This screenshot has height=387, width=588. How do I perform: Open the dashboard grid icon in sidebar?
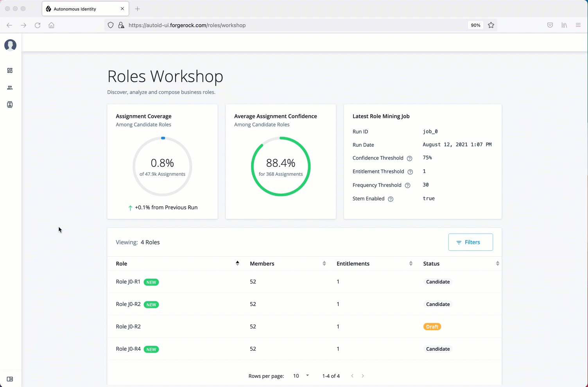pyautogui.click(x=10, y=71)
